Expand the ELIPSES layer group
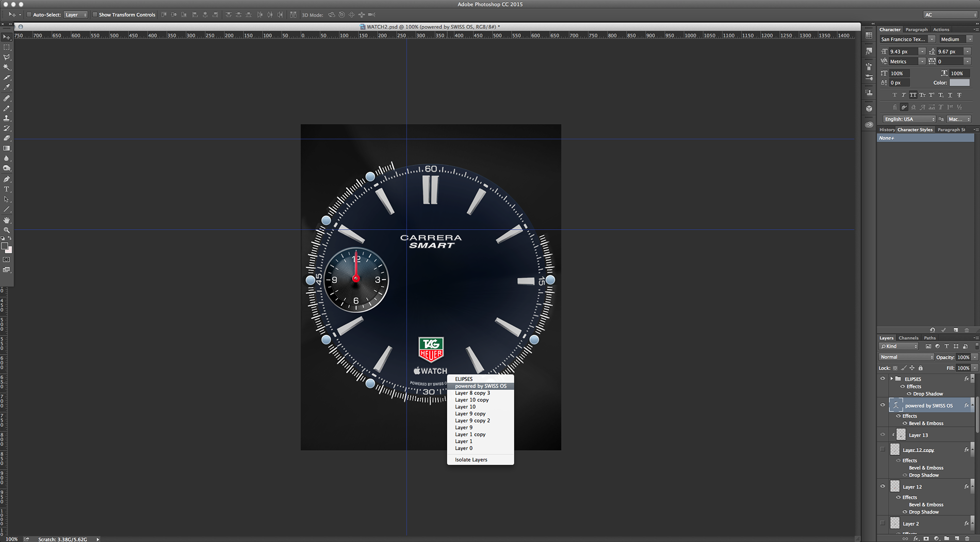Image resolution: width=980 pixels, height=542 pixels. tap(891, 378)
